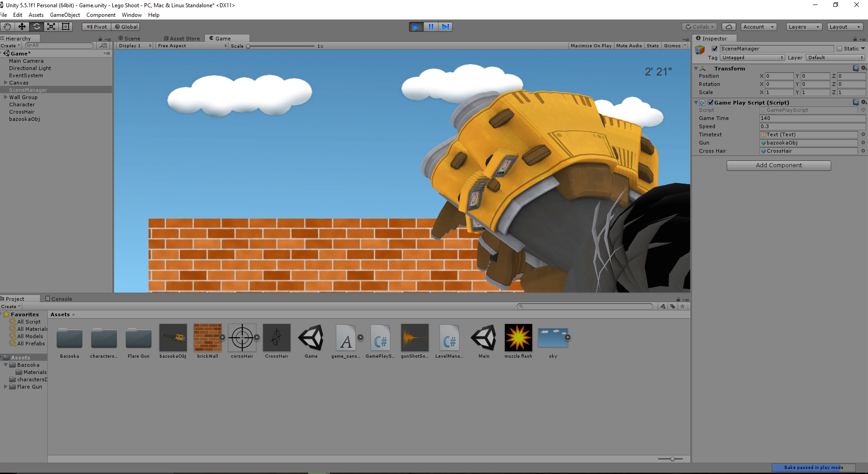Select LevelManager C# script asset

(x=449, y=341)
